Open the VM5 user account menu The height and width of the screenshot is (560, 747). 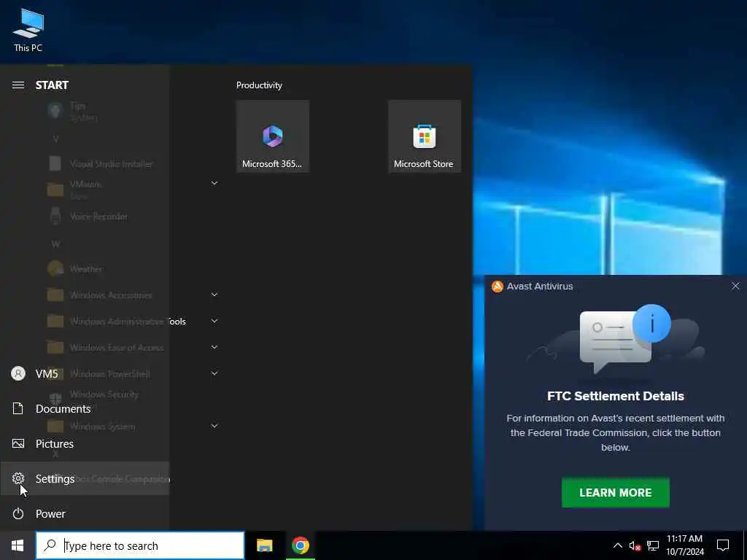point(85,374)
